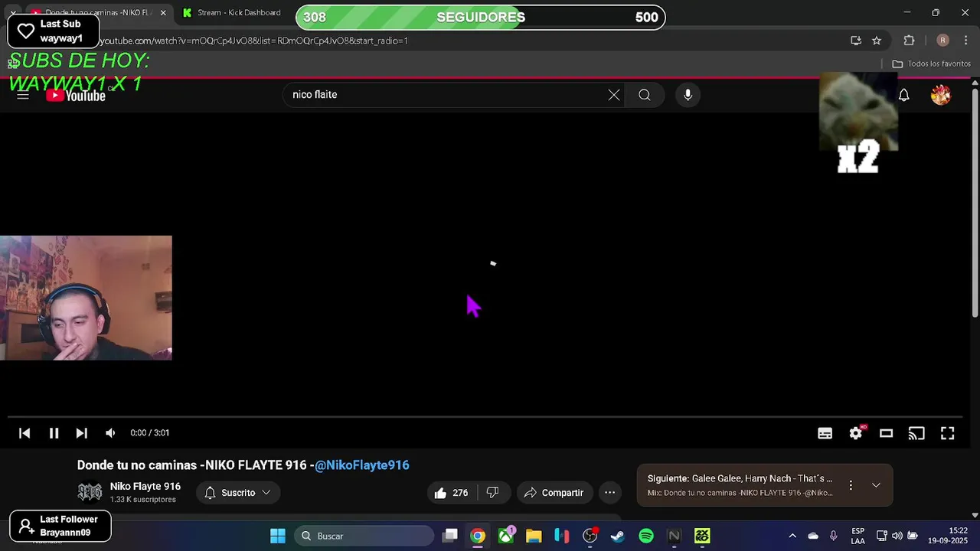Clear the YouTube search text
This screenshot has width=980, height=551.
tap(614, 95)
